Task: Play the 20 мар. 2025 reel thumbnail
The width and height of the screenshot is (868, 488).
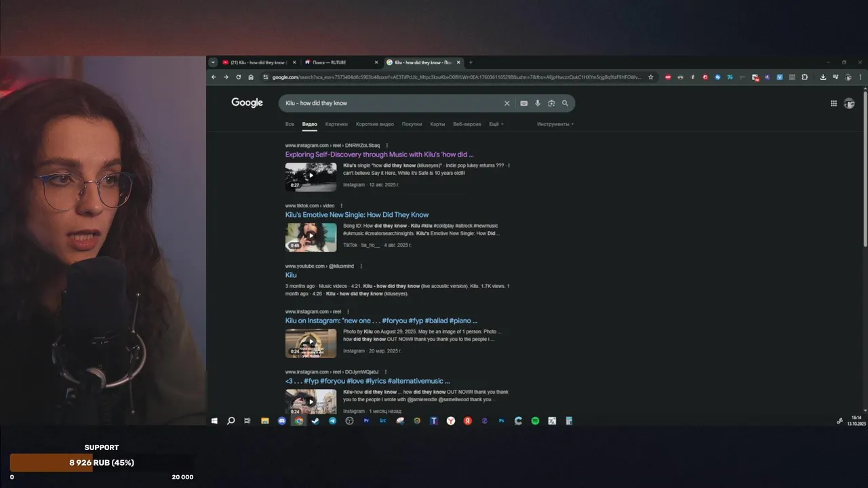Action: pyautogui.click(x=311, y=343)
